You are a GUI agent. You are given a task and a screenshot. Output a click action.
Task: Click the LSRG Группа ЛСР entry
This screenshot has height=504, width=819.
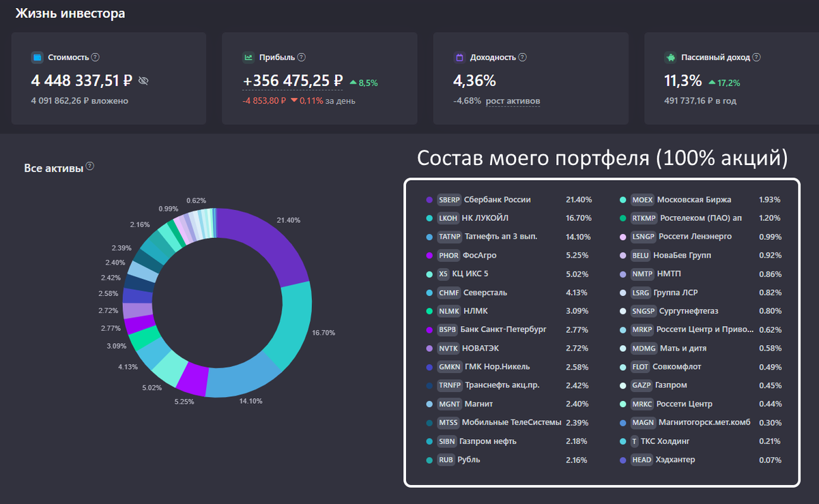[701, 293]
